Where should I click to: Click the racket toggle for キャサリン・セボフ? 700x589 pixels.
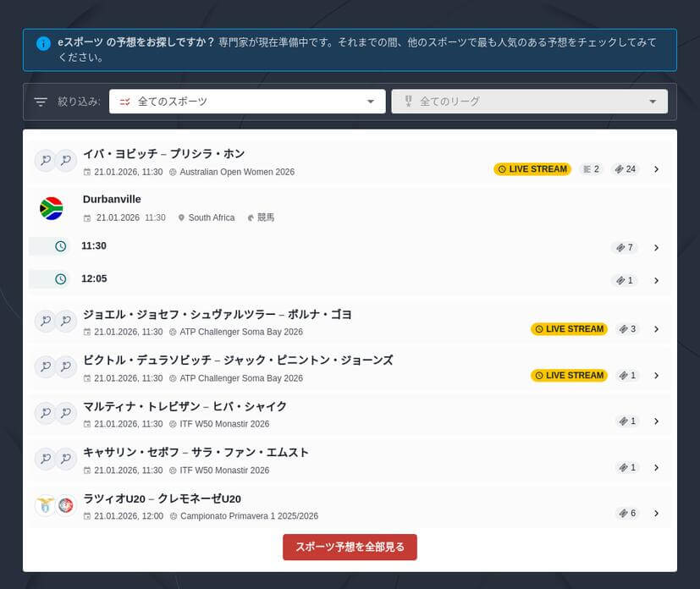(45, 460)
